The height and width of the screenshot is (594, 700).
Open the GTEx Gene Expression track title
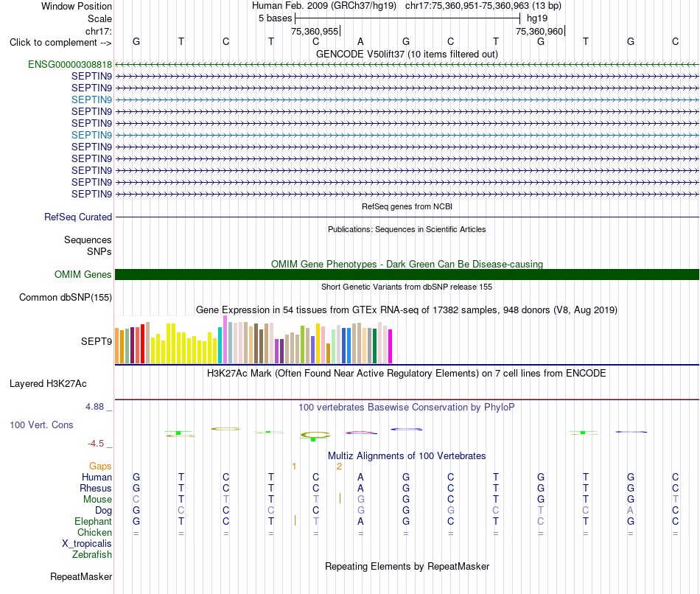point(407,310)
